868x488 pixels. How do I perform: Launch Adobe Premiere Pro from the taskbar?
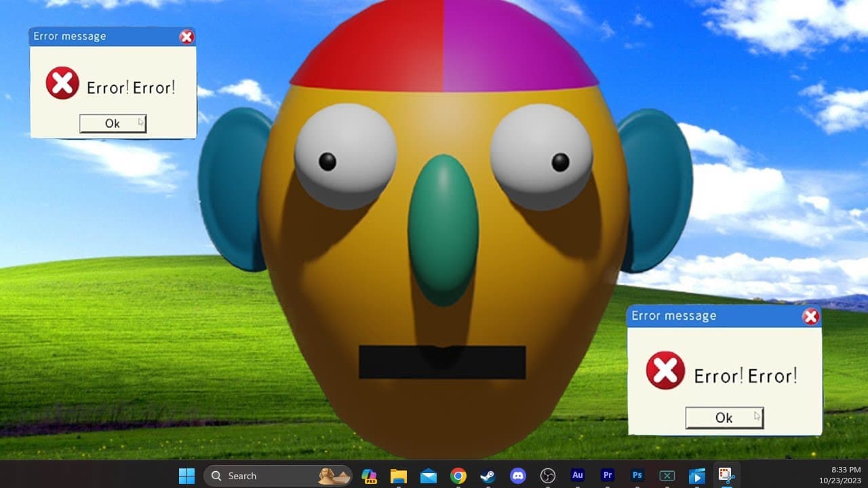coord(608,475)
